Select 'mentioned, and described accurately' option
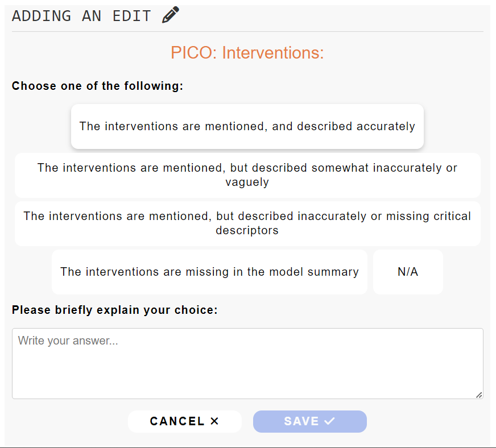Screen dimensions: 496x448 click(247, 126)
